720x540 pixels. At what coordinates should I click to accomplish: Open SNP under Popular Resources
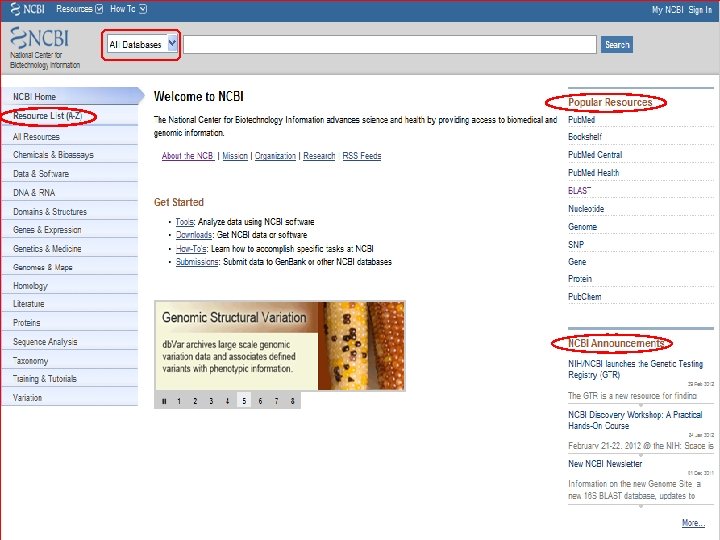576,244
